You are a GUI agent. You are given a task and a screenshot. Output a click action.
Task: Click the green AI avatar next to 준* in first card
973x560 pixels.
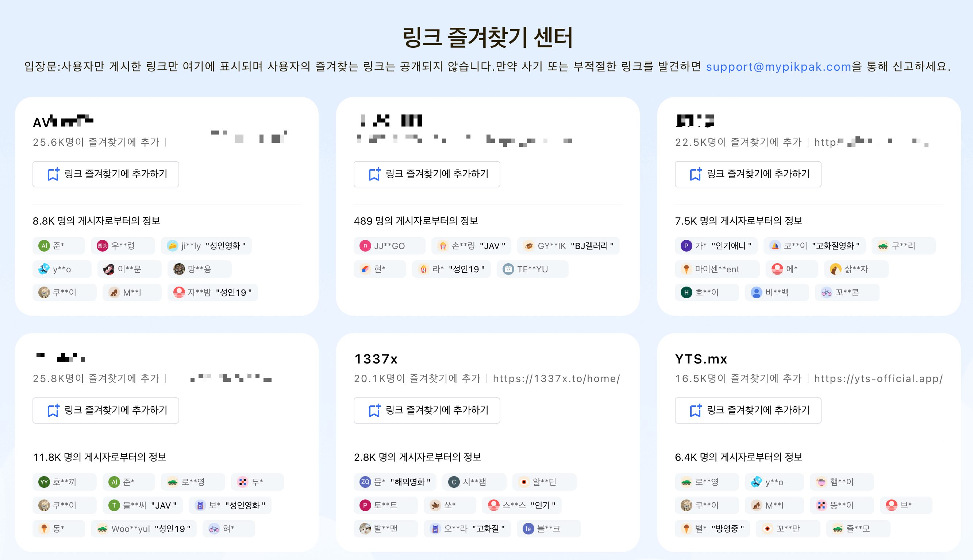(x=44, y=246)
